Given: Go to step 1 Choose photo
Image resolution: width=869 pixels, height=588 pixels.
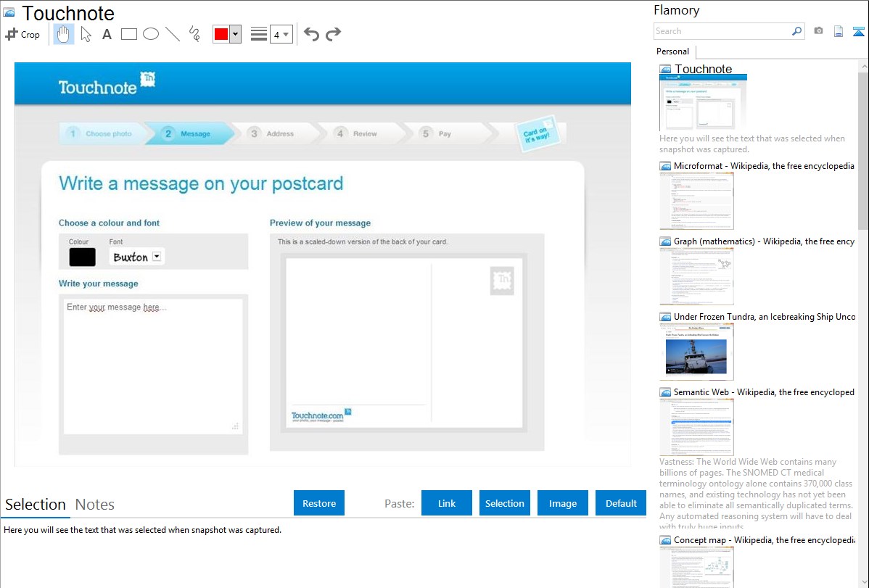Looking at the screenshot, I should pos(102,133).
